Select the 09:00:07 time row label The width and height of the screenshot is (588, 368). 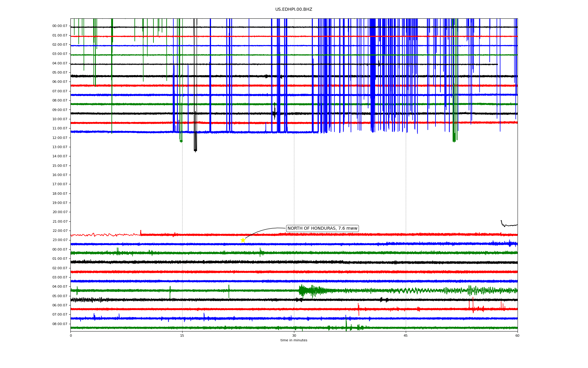tap(60, 110)
